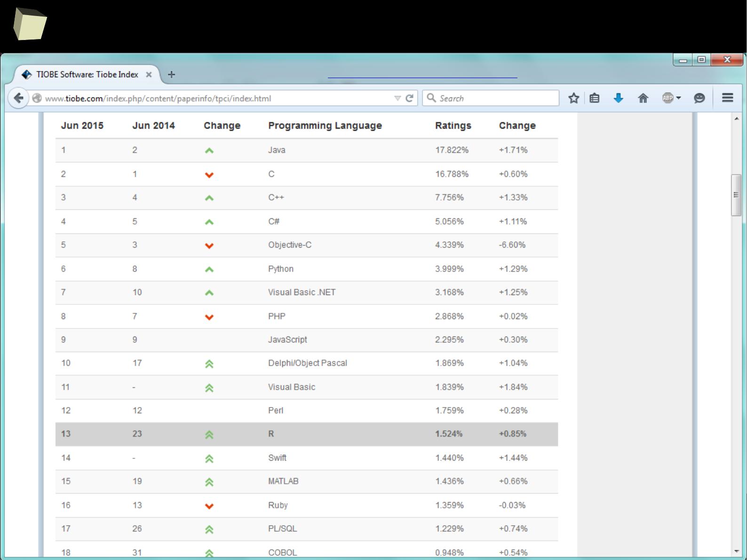
Task: Click the Jun 2015 column header
Action: (x=82, y=126)
